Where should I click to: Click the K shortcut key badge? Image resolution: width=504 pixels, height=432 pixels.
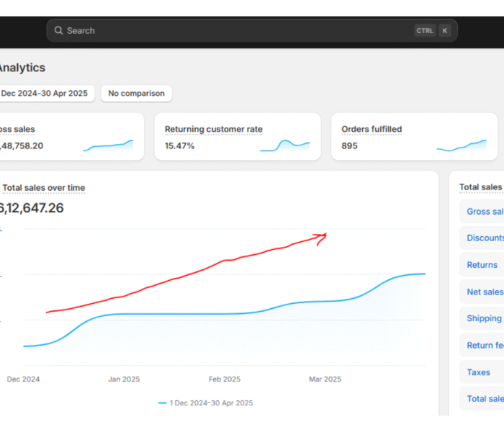tap(445, 31)
